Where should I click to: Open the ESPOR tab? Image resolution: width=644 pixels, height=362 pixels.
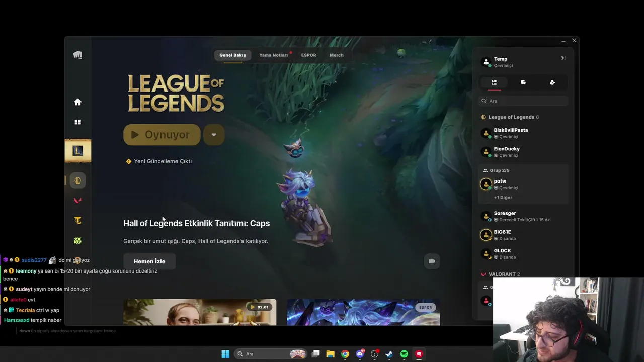point(309,55)
